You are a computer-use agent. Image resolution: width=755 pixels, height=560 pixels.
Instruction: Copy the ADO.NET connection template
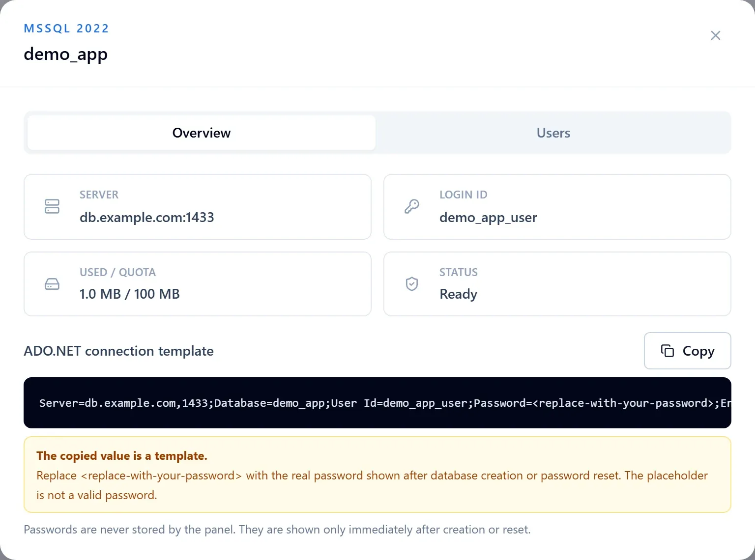pos(688,351)
